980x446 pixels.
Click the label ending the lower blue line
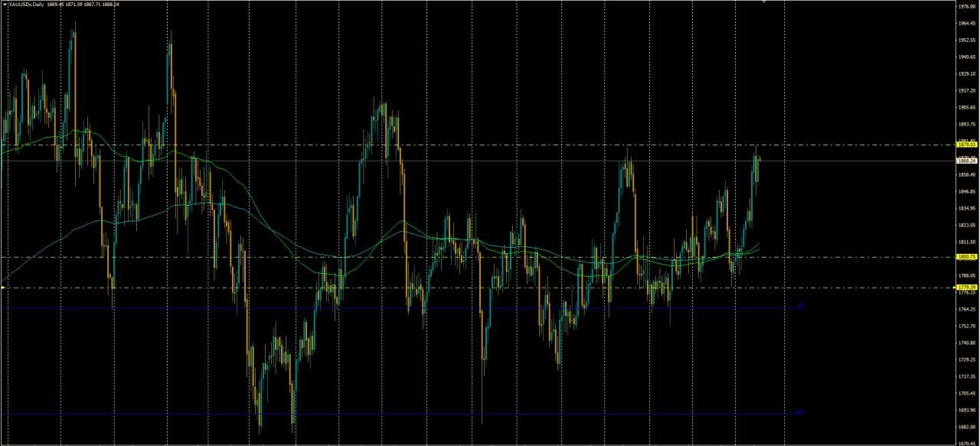[x=799, y=412]
